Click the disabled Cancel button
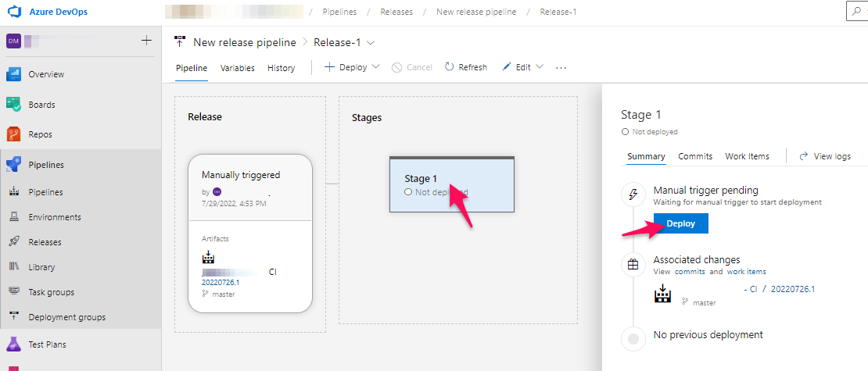Viewport: 868px width, 371px height. pyautogui.click(x=412, y=67)
